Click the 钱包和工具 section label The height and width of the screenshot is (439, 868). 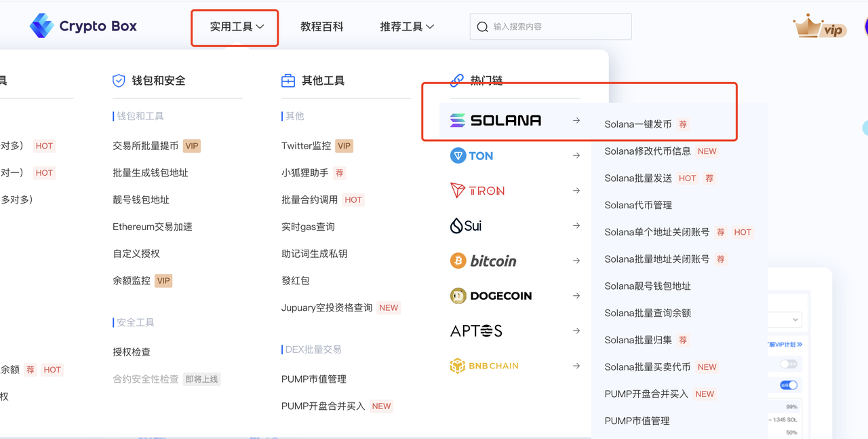(140, 116)
